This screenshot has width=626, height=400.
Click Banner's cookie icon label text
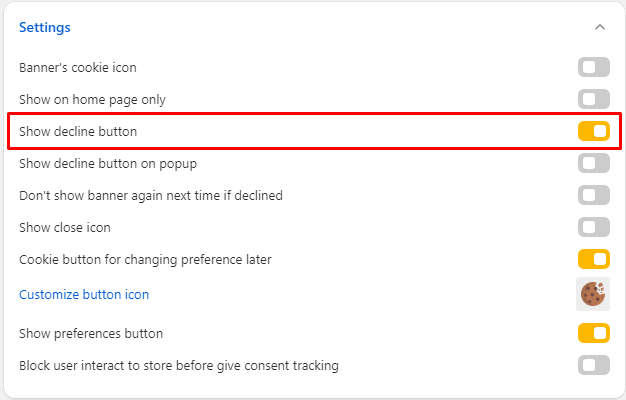(x=78, y=67)
